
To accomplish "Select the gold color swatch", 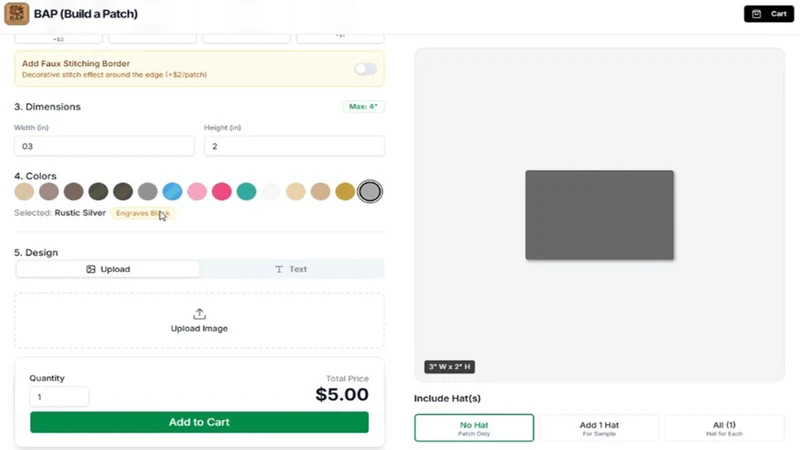I will click(345, 191).
